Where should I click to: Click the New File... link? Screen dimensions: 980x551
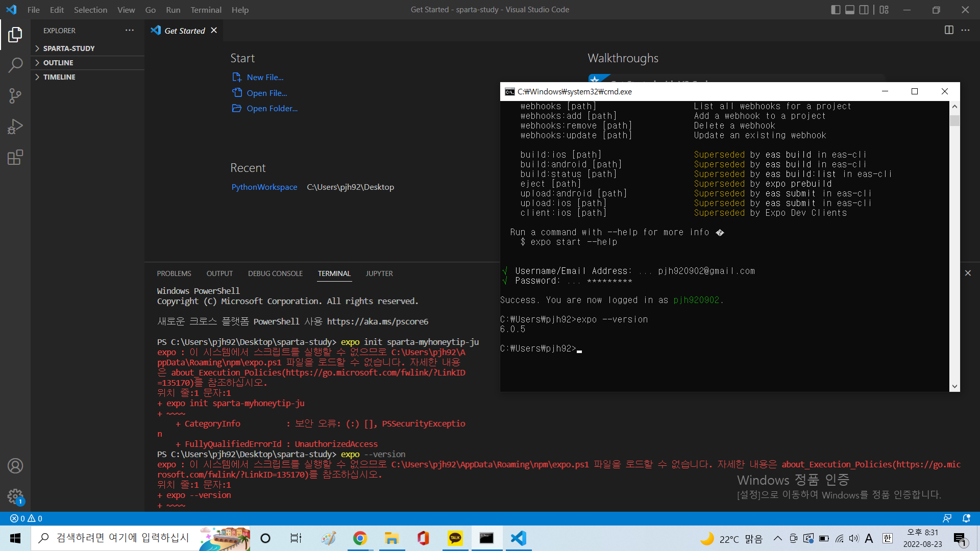point(265,77)
